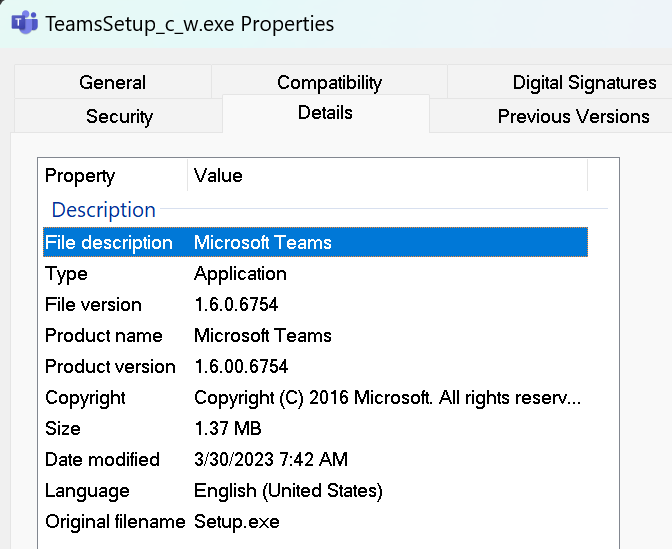This screenshot has width=672, height=549.
Task: Select the File description row
Action: pyautogui.click(x=315, y=242)
